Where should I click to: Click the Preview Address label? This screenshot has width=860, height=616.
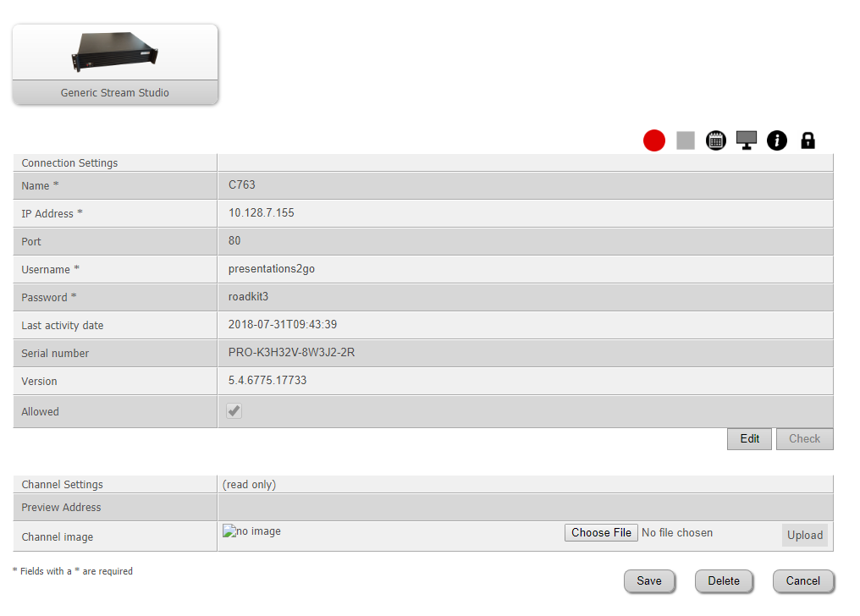[61, 508]
